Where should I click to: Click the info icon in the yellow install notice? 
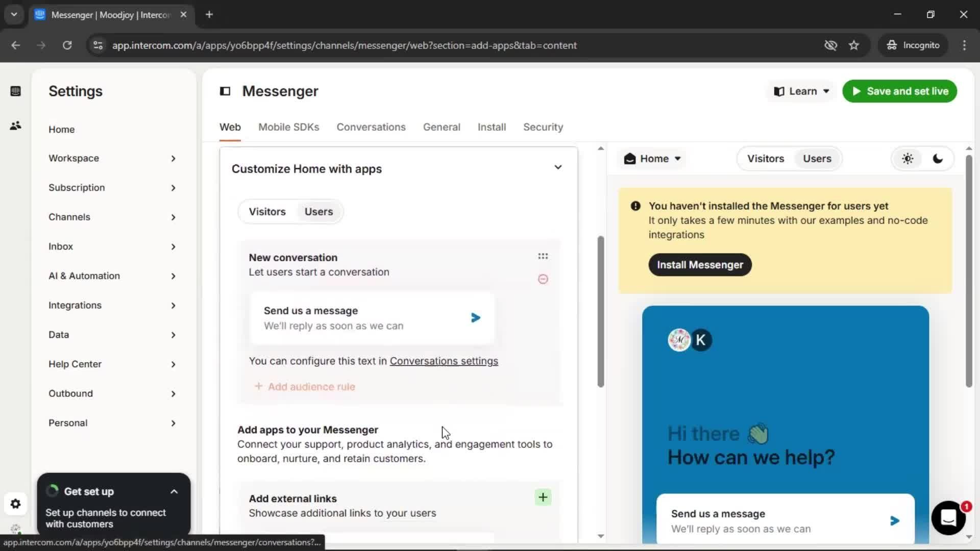tap(635, 206)
